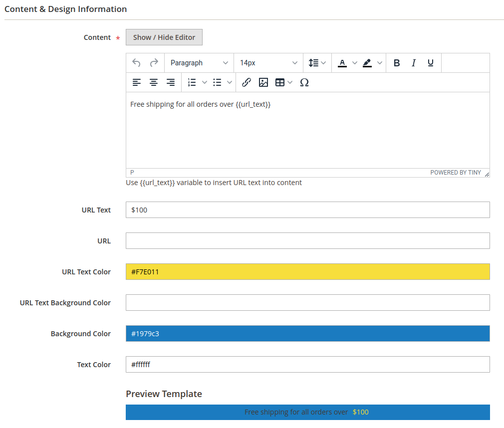Open the insert image tool
504x428 pixels.
click(263, 83)
